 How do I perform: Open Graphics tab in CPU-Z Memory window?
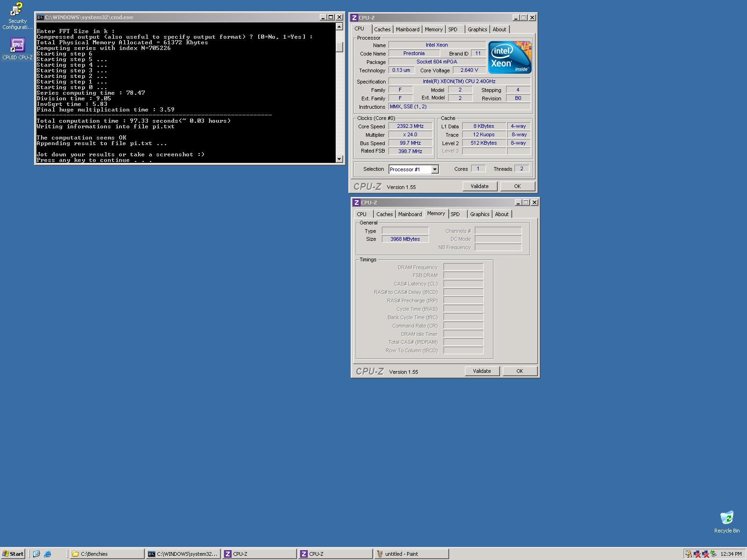click(x=479, y=214)
